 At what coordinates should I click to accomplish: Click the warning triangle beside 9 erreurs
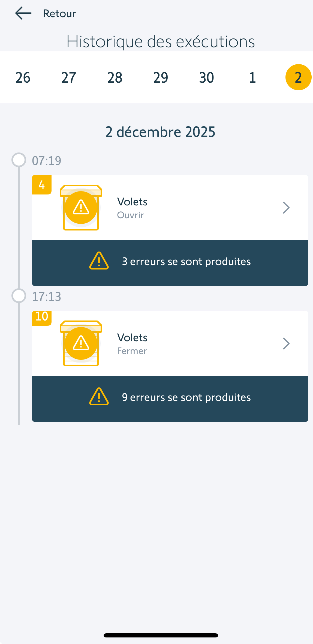(x=99, y=397)
